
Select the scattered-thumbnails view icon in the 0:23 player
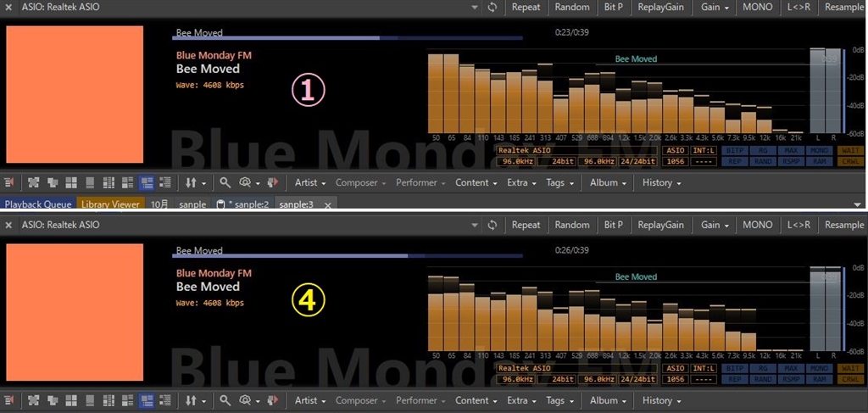click(34, 182)
